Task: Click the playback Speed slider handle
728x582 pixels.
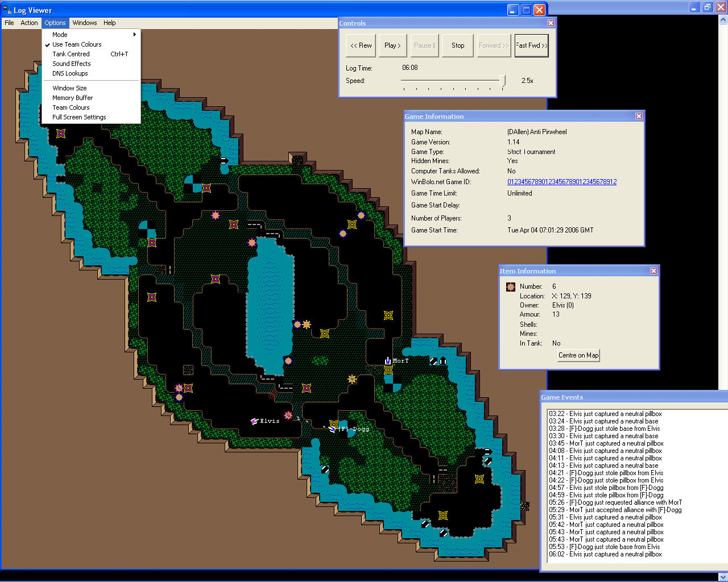Action: pyautogui.click(x=503, y=81)
